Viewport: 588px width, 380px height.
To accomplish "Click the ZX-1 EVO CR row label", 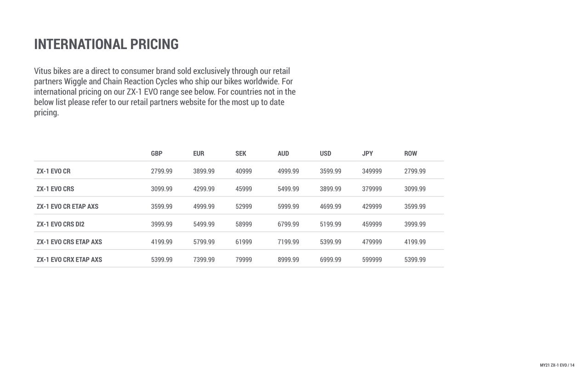I will point(54,171).
